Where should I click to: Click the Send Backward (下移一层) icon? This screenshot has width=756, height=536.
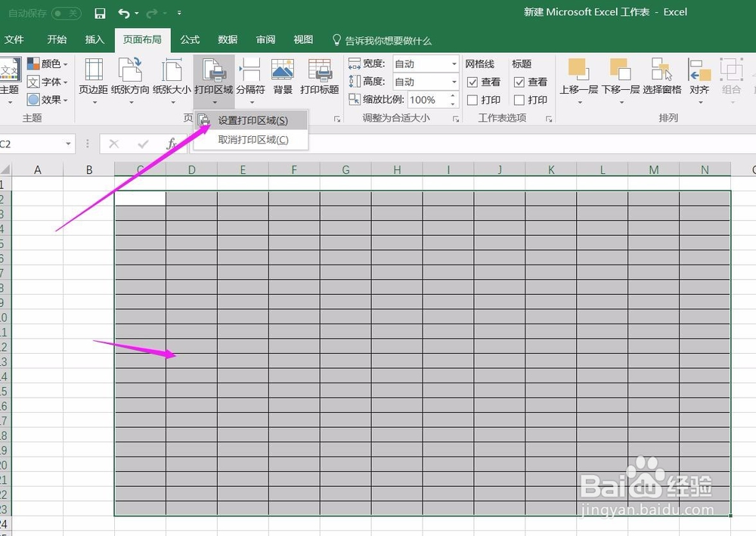pos(621,69)
